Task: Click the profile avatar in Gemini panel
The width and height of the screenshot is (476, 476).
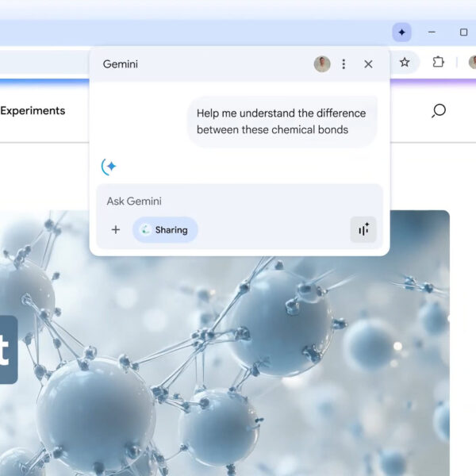Action: 322,64
